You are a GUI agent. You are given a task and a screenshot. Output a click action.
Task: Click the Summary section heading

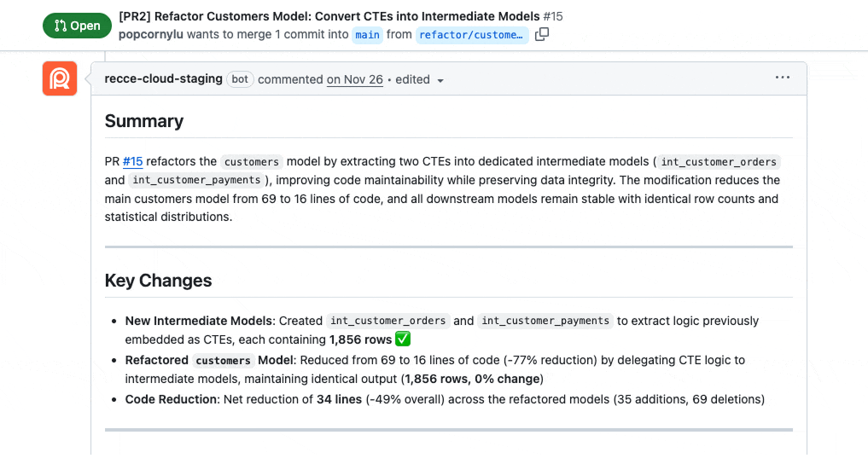(144, 121)
